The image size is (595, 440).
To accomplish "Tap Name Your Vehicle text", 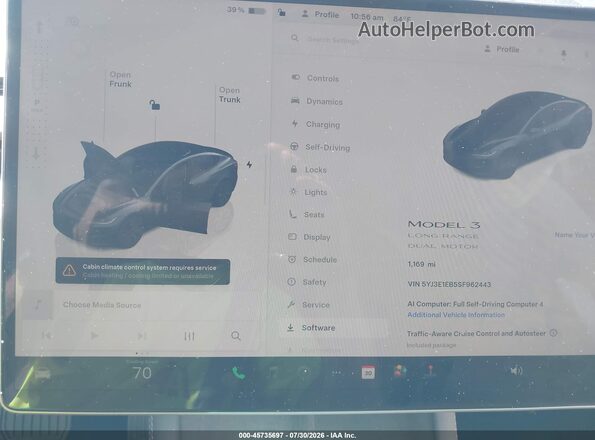I will click(x=575, y=235).
